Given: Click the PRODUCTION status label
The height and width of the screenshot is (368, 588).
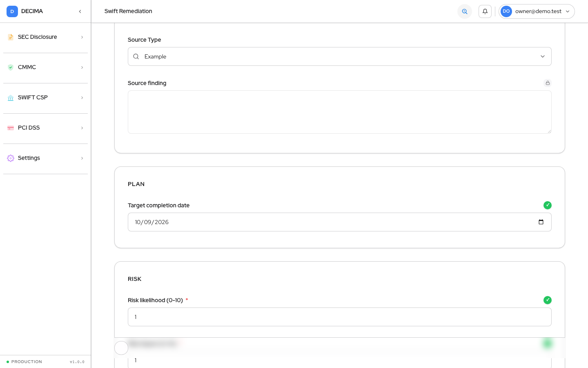Looking at the screenshot, I should pyautogui.click(x=27, y=362).
